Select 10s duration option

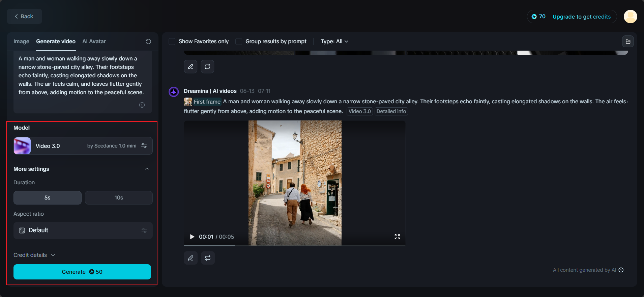tap(119, 198)
